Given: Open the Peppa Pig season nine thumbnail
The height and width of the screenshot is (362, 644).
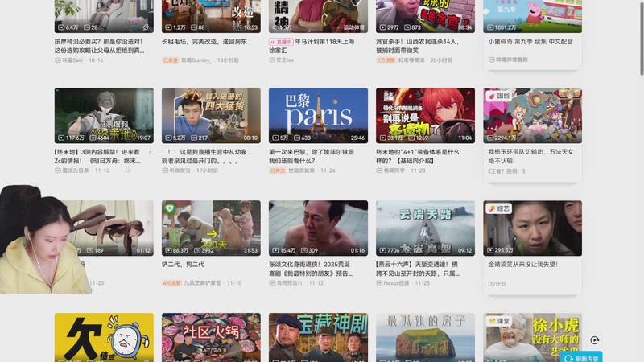Looking at the screenshot, I should pyautogui.click(x=533, y=16).
